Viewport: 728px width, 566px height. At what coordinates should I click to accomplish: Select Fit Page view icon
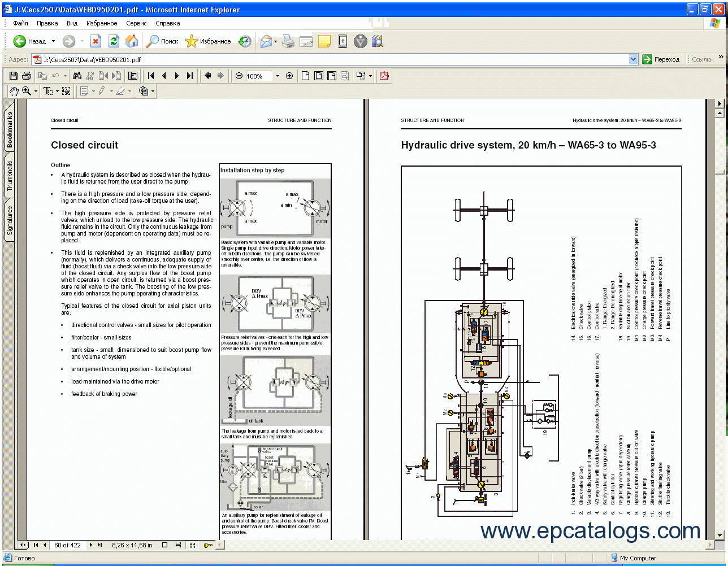click(x=318, y=76)
